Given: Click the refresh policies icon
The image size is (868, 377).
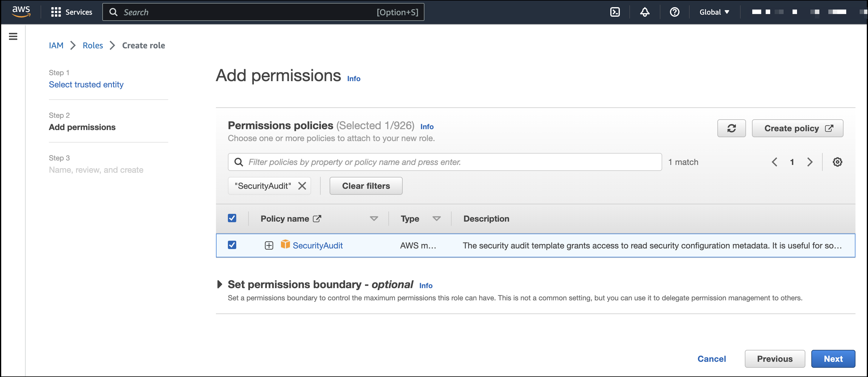Looking at the screenshot, I should pyautogui.click(x=732, y=129).
